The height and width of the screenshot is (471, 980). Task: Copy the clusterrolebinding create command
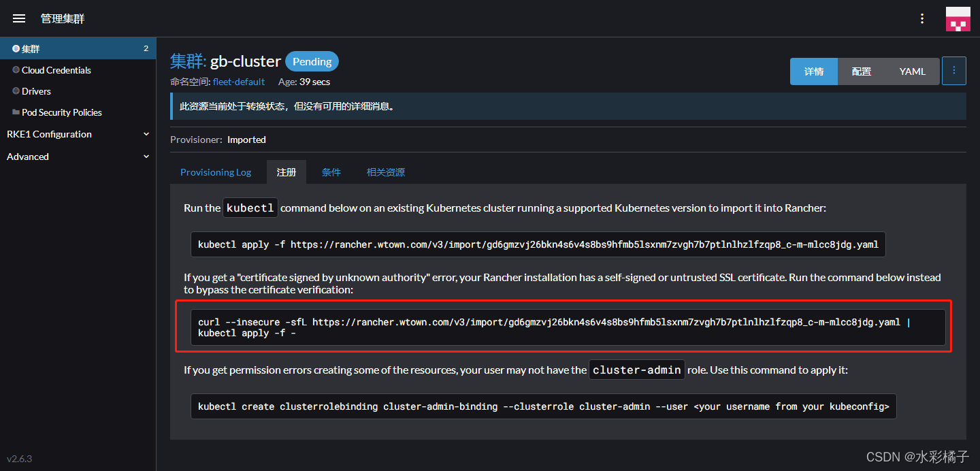[544, 406]
